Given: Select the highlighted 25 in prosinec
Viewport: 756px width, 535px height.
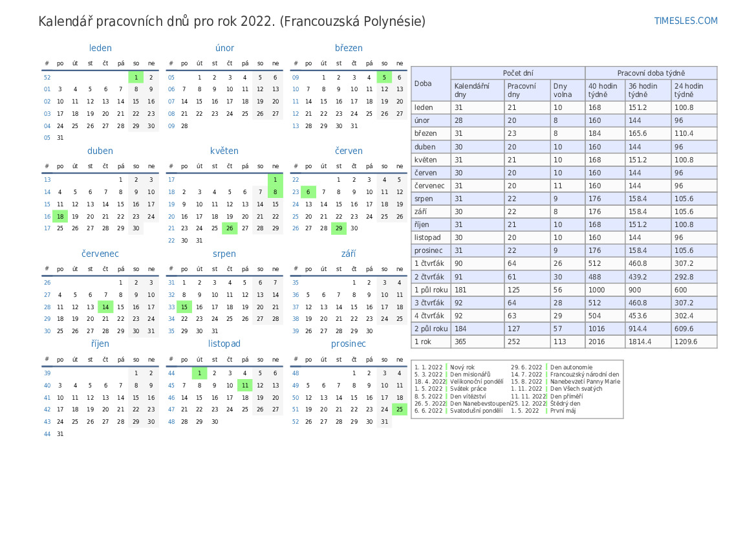Looking at the screenshot, I should [400, 409].
